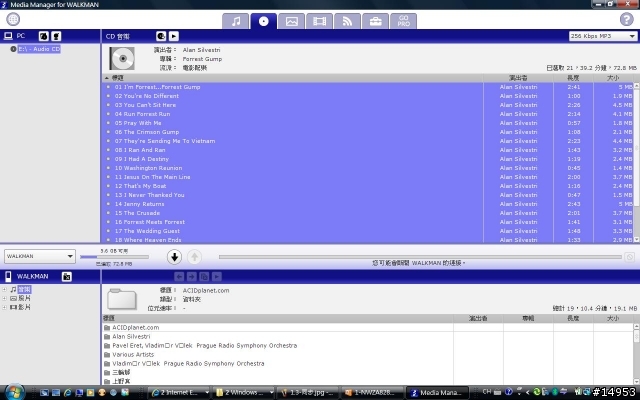Click the forward arrow in WALKMAN toolbar
This screenshot has width=640, height=400.
coord(191,277)
